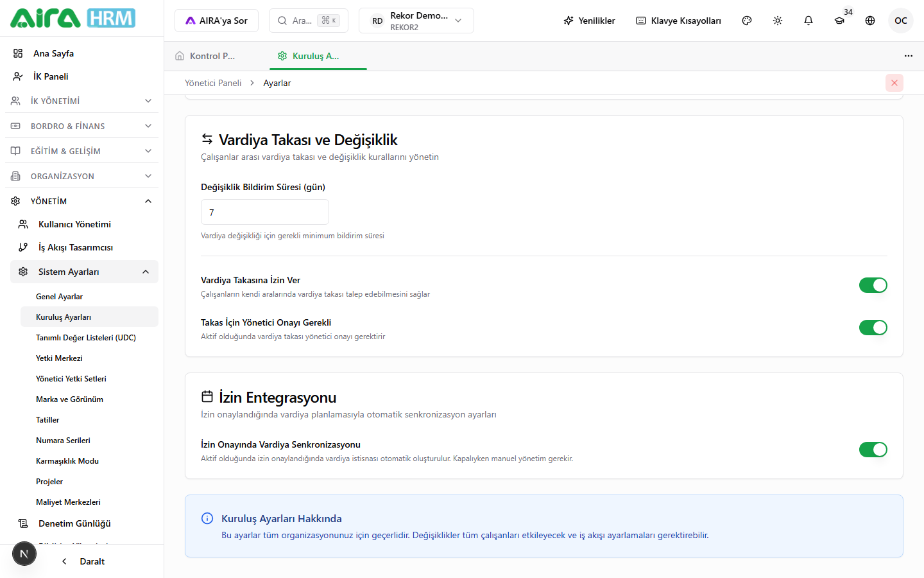This screenshot has height=578, width=924.
Task: Focus the Ara search field
Action: click(309, 21)
